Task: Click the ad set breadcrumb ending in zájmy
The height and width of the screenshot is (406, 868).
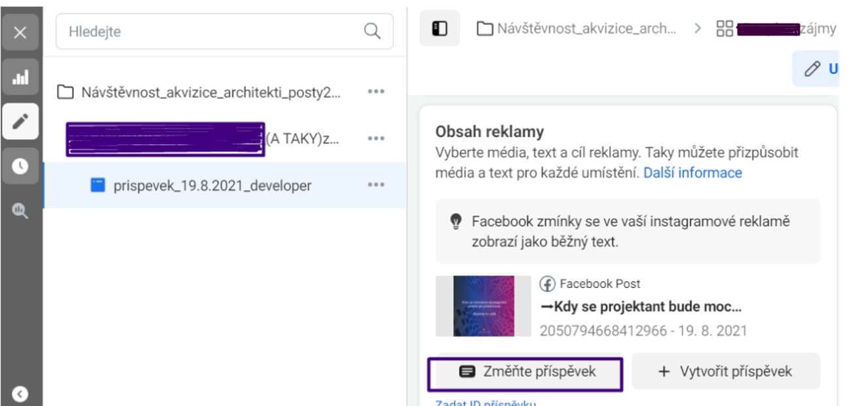Action: pos(777,29)
